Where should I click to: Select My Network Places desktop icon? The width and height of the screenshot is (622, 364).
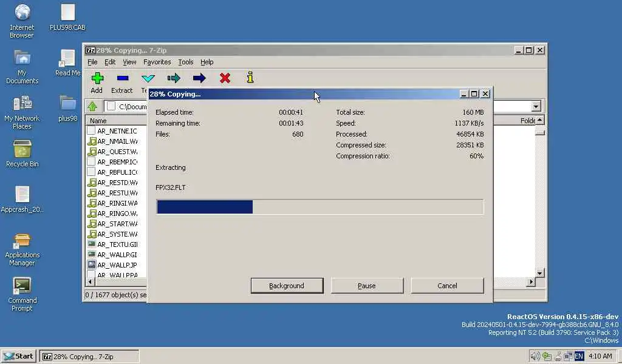(x=22, y=112)
